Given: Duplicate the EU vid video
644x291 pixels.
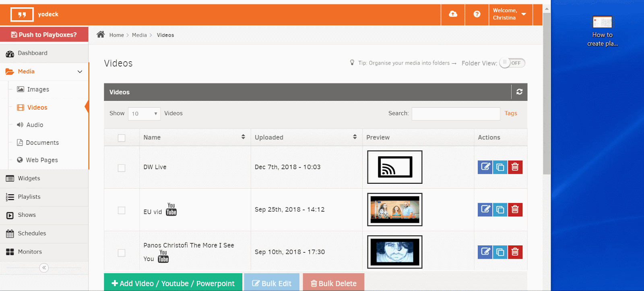Looking at the screenshot, I should pos(500,210).
